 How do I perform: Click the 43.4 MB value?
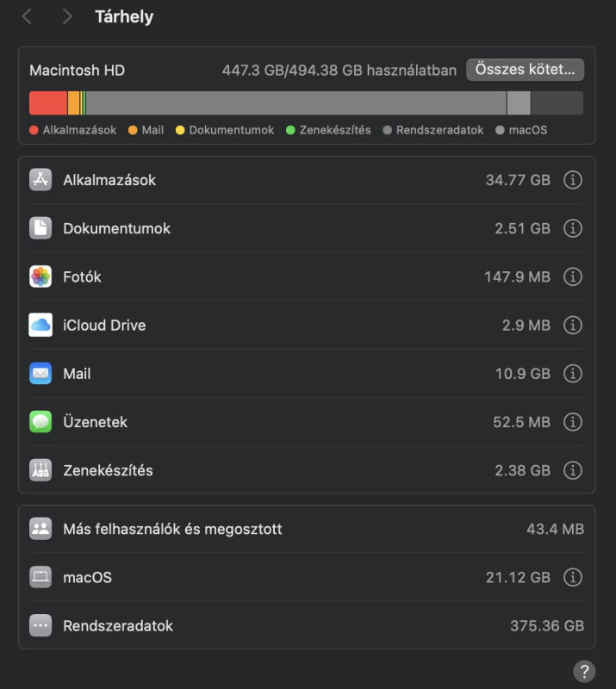tap(556, 529)
